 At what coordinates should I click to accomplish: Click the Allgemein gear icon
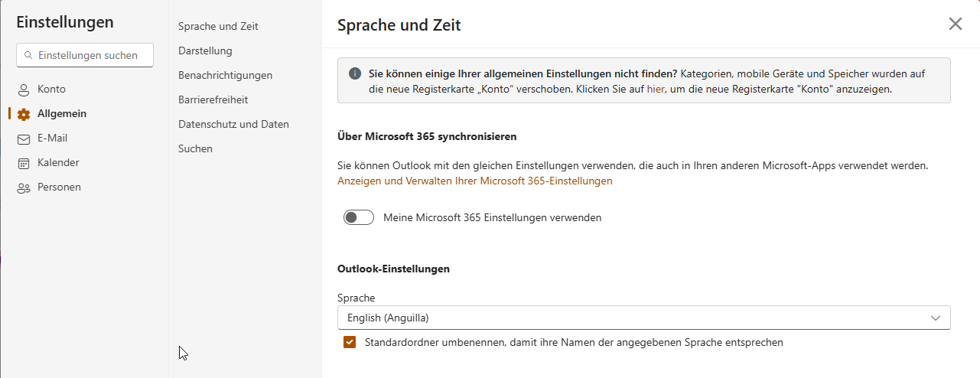tap(24, 114)
